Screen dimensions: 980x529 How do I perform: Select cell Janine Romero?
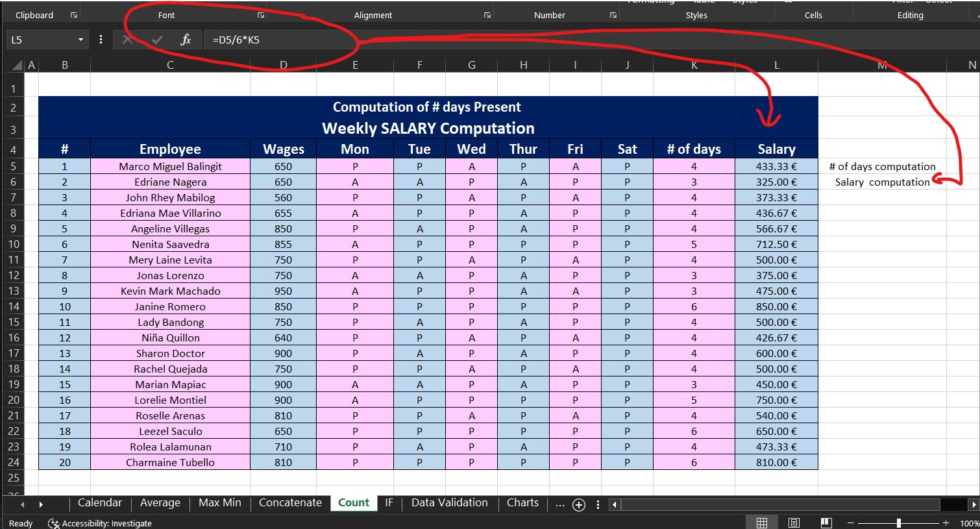coord(170,306)
